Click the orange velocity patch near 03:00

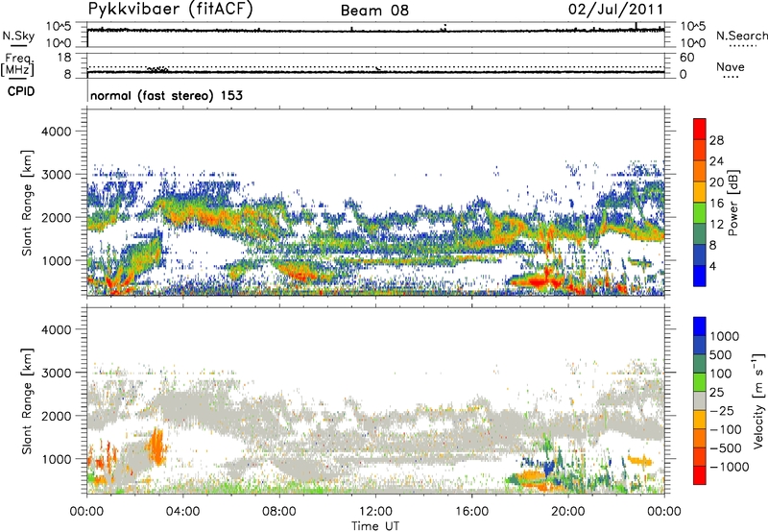[156, 447]
